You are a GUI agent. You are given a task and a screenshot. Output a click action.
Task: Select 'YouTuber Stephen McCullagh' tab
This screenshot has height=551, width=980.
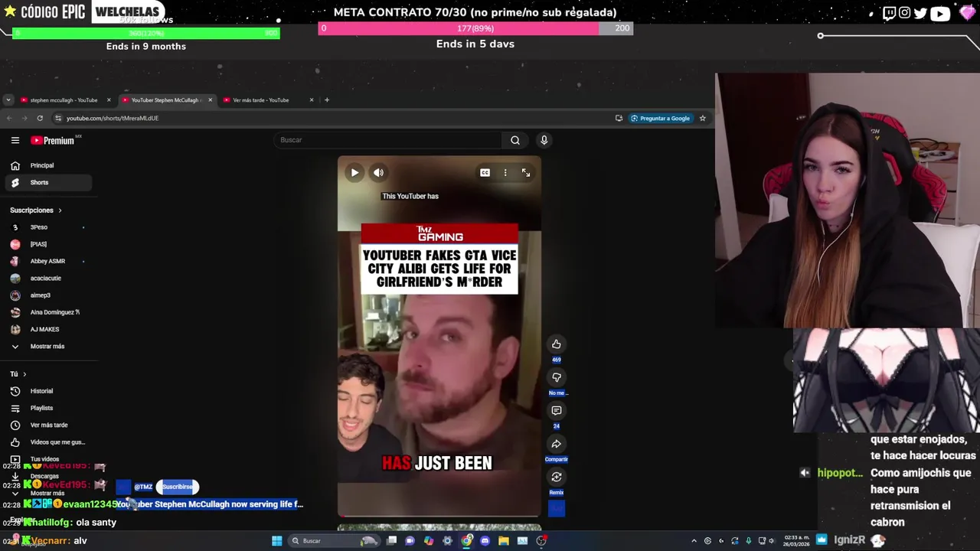pyautogui.click(x=165, y=100)
